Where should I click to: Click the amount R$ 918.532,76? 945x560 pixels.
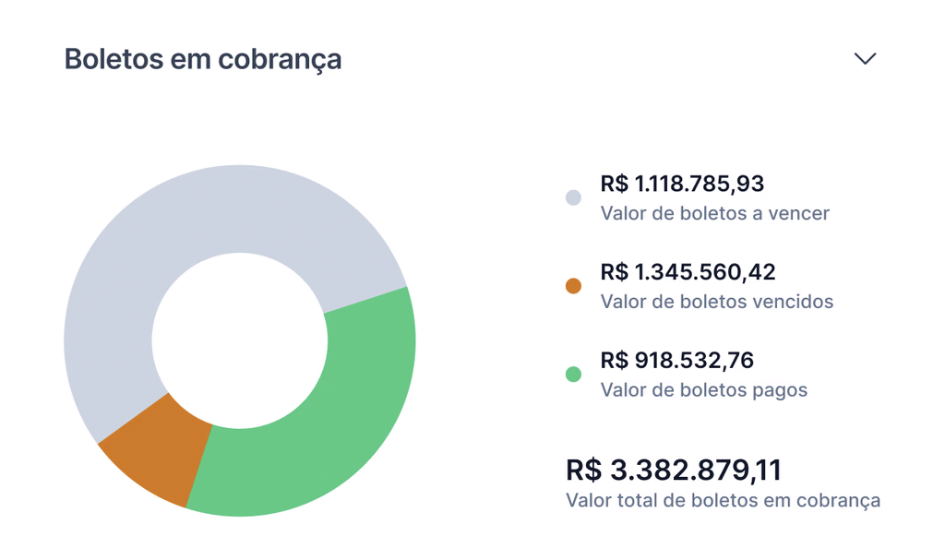pyautogui.click(x=676, y=360)
